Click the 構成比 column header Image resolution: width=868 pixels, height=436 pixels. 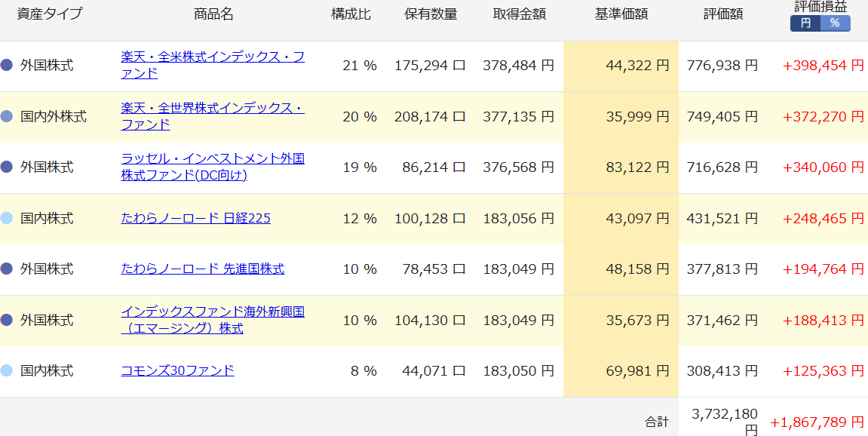click(351, 14)
